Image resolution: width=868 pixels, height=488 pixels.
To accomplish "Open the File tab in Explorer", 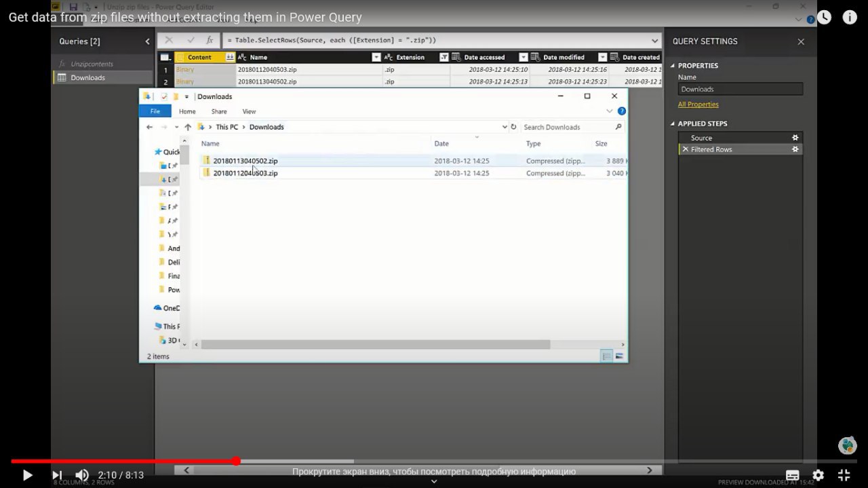I will coord(155,111).
